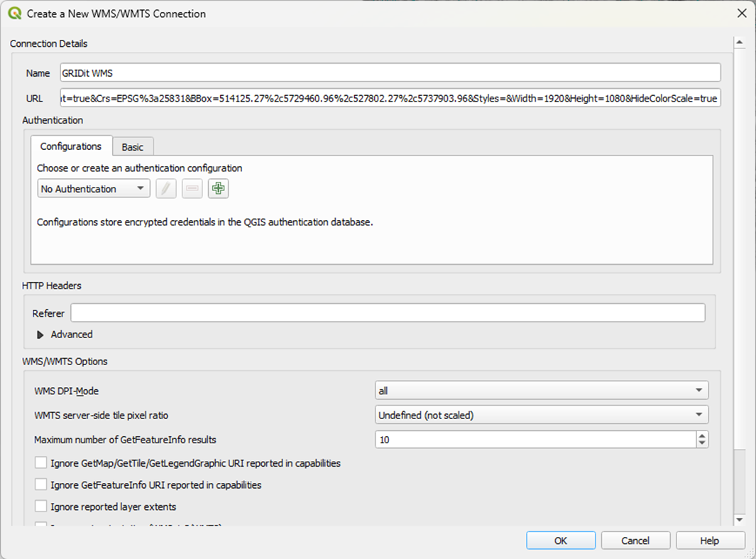Switch to the Configurations tab
Viewport: 756px width, 559px height.
click(x=71, y=146)
